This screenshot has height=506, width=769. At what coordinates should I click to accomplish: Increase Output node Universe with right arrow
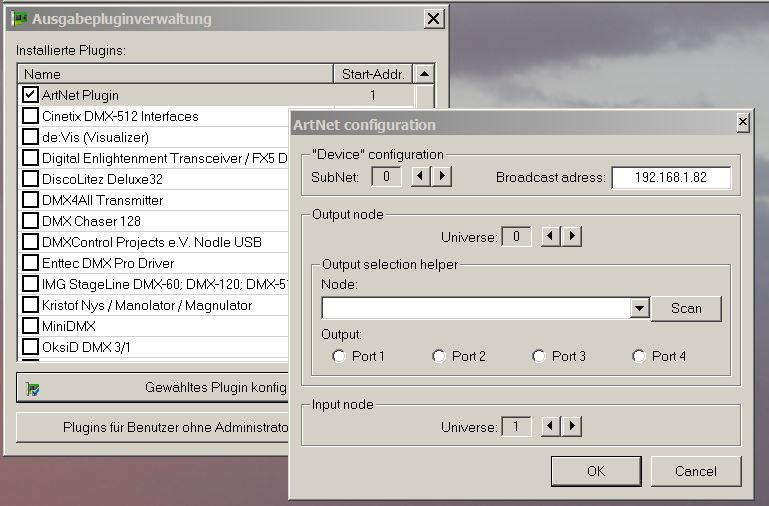(x=571, y=237)
